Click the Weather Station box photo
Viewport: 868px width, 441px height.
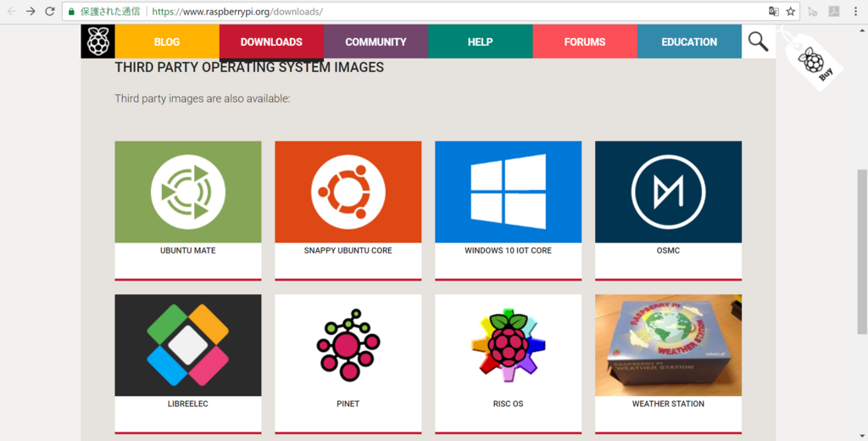[668, 345]
